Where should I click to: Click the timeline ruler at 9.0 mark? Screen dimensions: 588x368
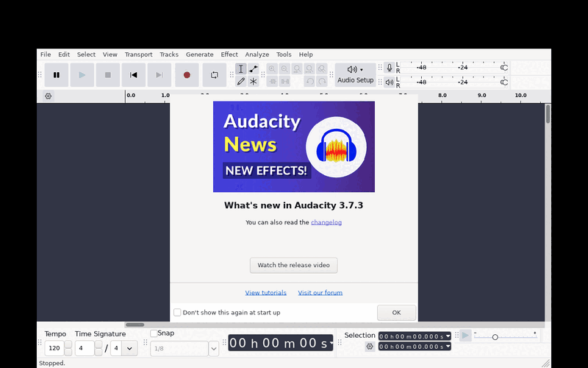(482, 96)
